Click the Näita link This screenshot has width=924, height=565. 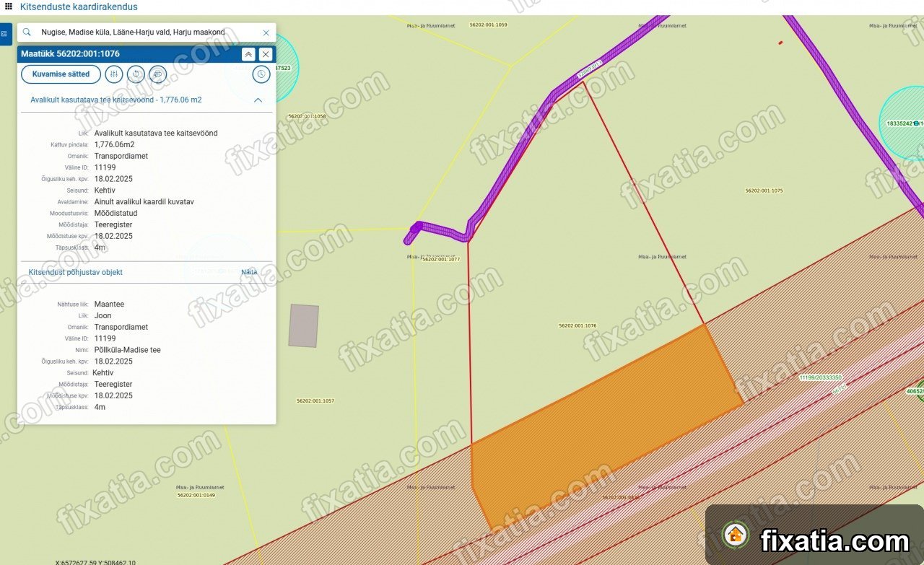(x=249, y=272)
